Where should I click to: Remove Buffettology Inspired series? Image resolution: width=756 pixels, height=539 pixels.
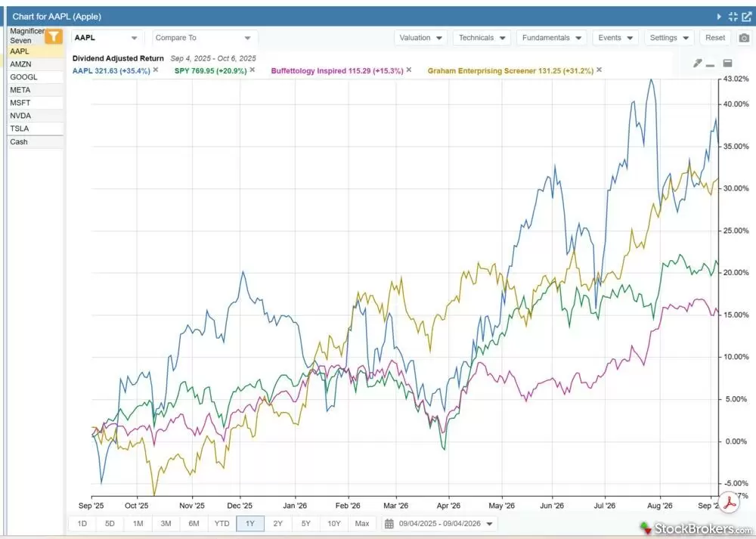pos(409,70)
